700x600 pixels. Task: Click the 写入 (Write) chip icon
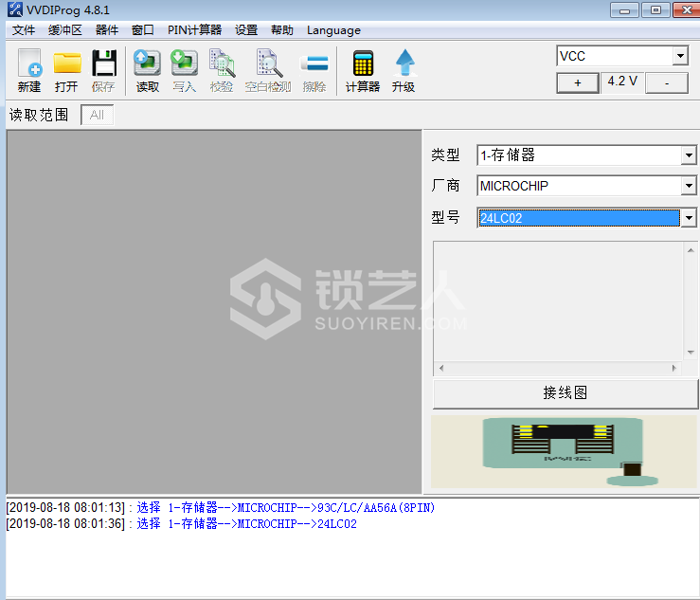click(185, 70)
